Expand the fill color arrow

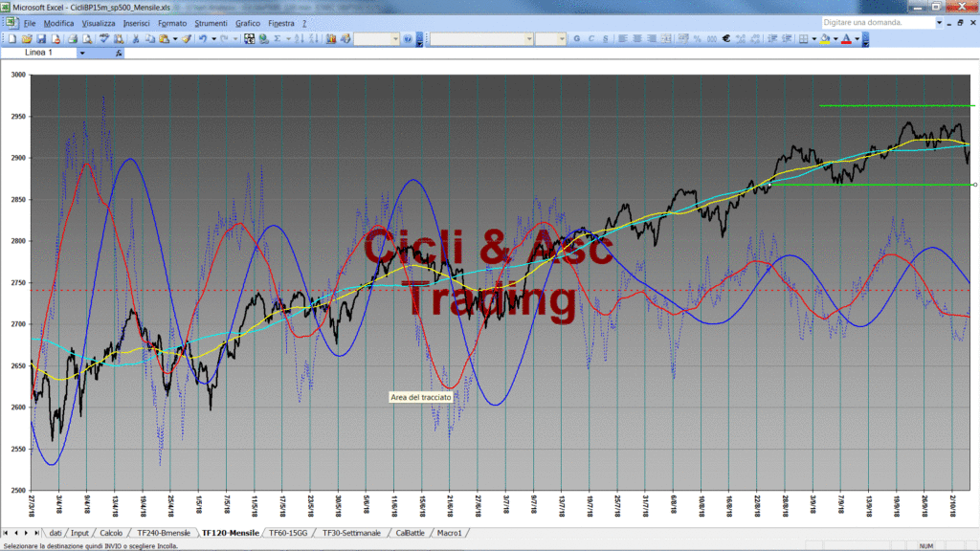pyautogui.click(x=835, y=38)
